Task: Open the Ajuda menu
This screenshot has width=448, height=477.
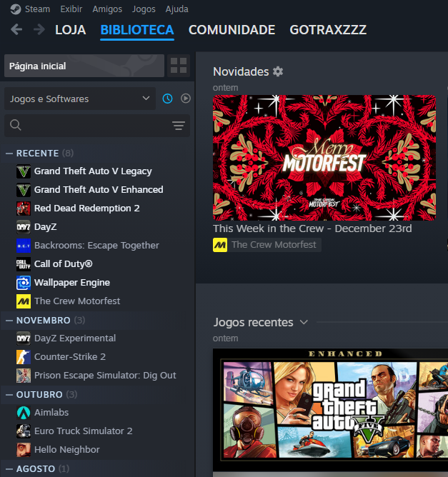Action: click(176, 9)
